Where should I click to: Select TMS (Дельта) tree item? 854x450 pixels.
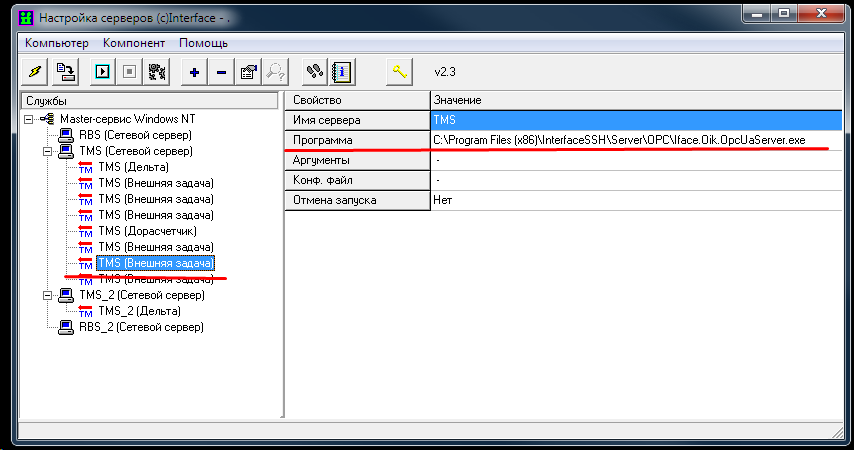click(133, 167)
